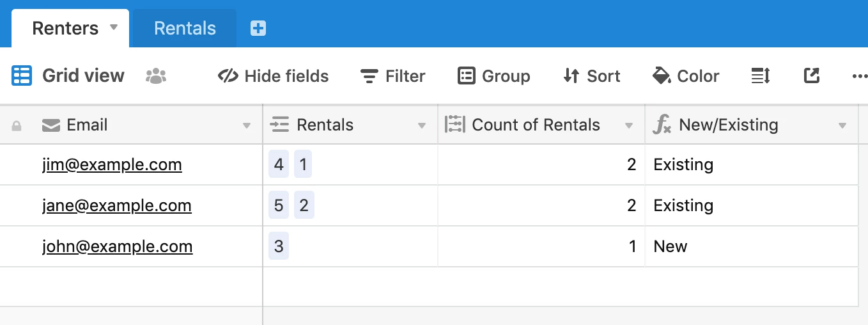Viewport: 868px width, 325px height.
Task: Open the Hide fields menu
Action: 273,76
